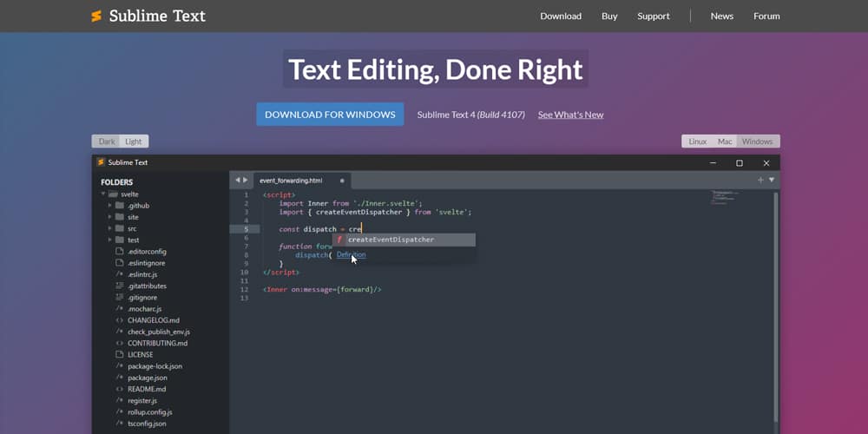
Task: Select the Mac platform preview
Action: tap(725, 141)
